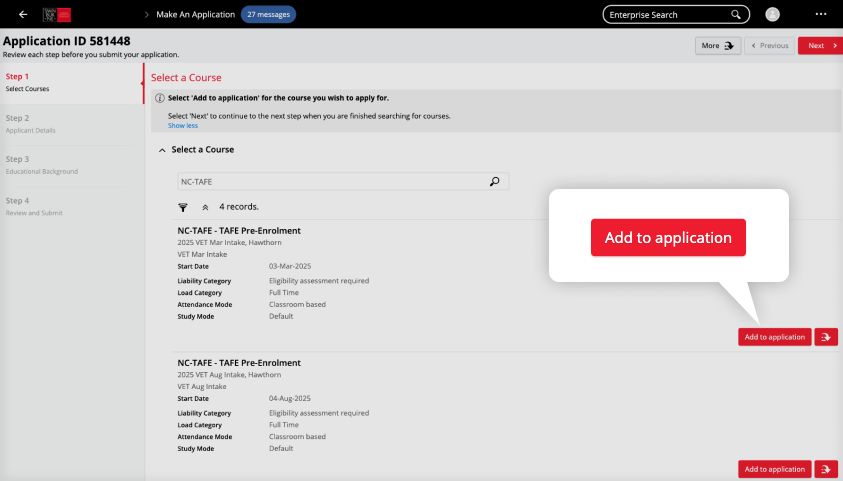
Task: Click the 03-Mar-2025 start date value
Action: (290, 266)
